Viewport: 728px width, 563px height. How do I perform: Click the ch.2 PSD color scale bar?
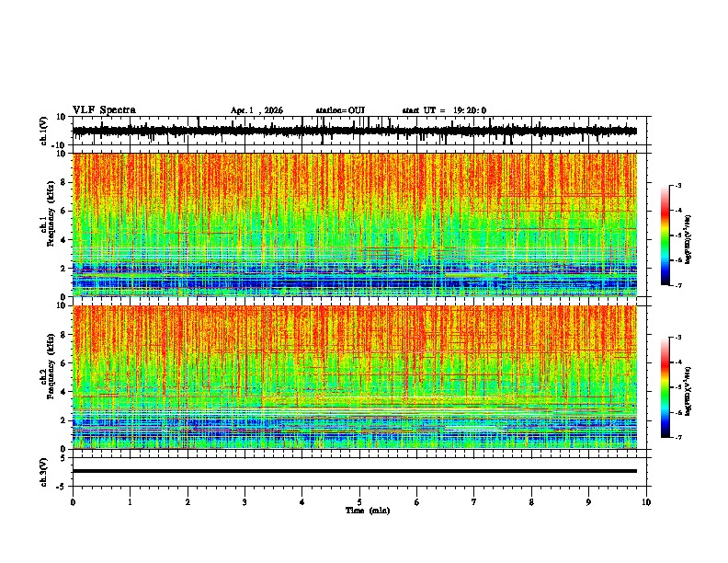[x=665, y=387]
